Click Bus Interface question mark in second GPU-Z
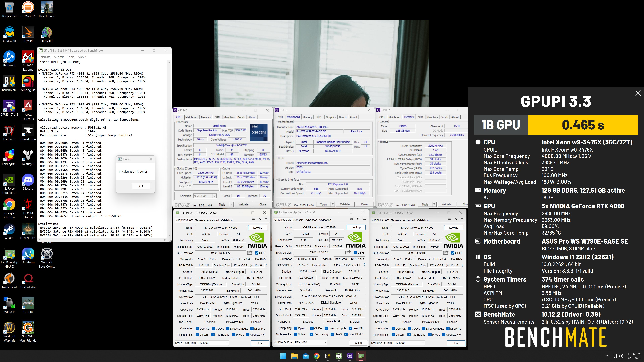 pos(364,265)
